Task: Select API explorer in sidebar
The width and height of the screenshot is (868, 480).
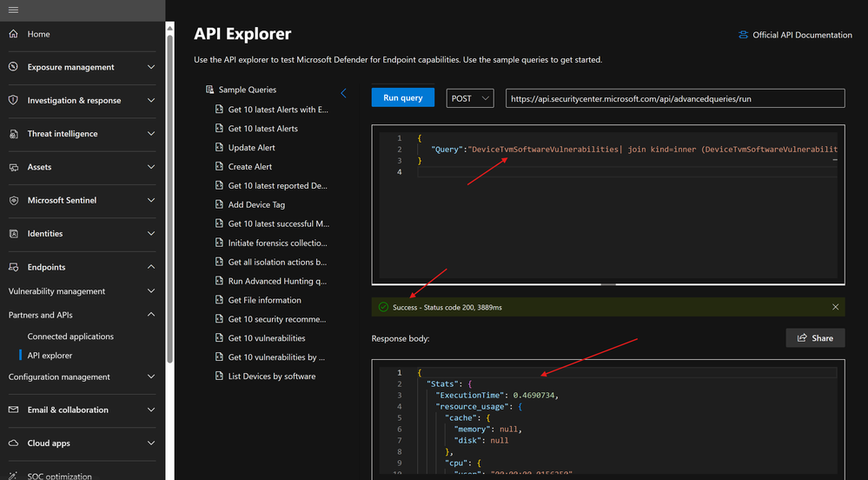Action: click(50, 355)
